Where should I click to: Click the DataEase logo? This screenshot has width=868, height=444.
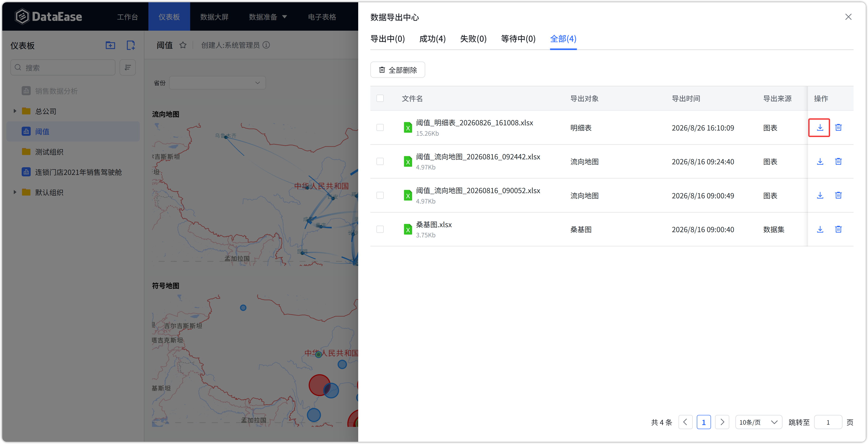click(48, 16)
